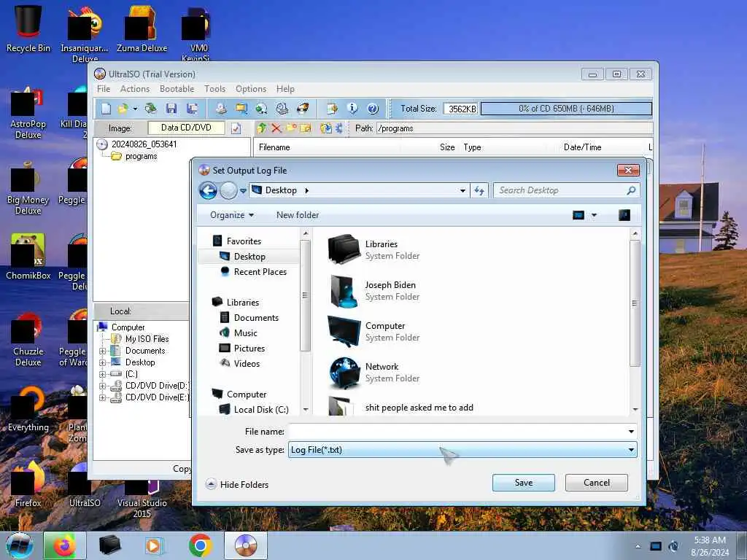This screenshot has width=747, height=560.
Task: Open the Desktop address bar dropdown arrow
Action: click(x=462, y=190)
